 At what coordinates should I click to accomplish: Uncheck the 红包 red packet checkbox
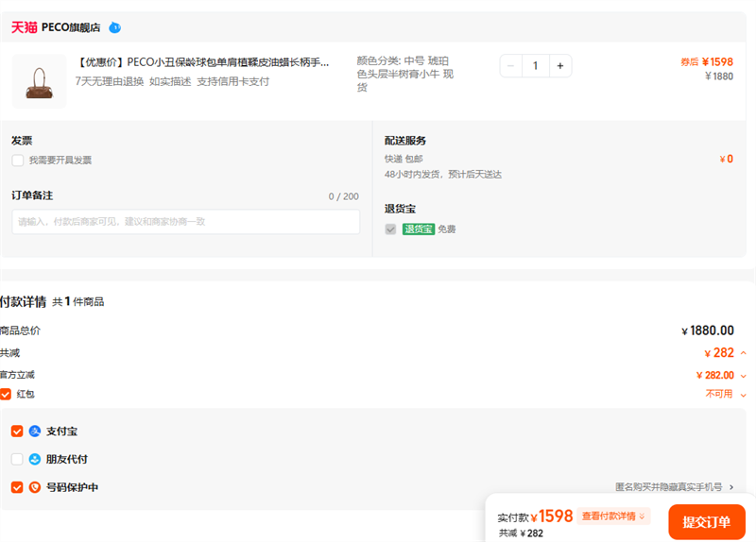6,394
